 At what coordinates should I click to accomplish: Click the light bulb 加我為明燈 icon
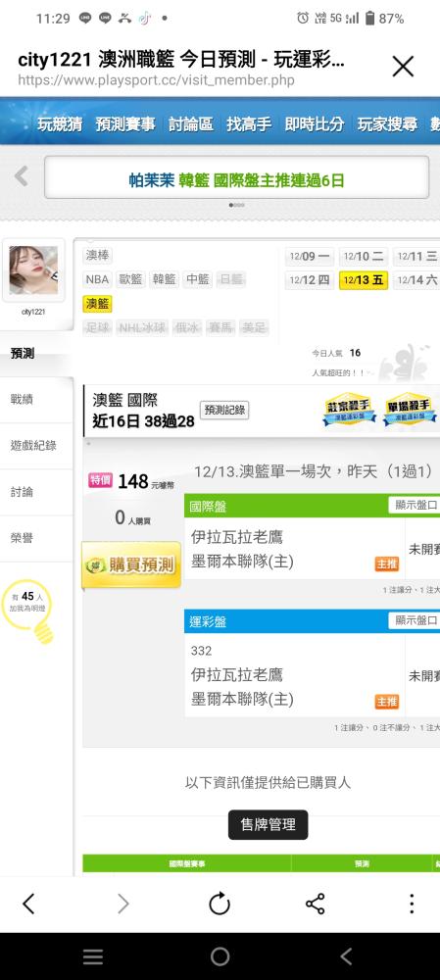pos(27,612)
